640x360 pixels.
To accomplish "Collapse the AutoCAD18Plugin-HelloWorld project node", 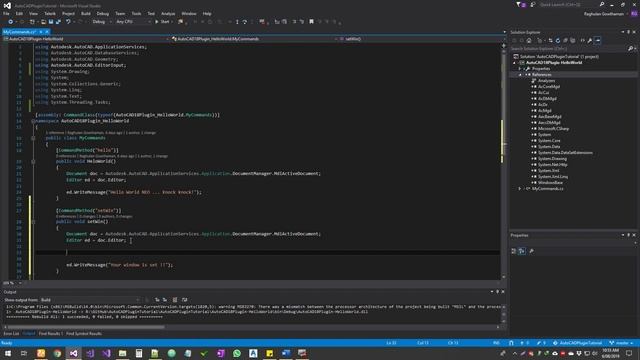I will coord(514,63).
